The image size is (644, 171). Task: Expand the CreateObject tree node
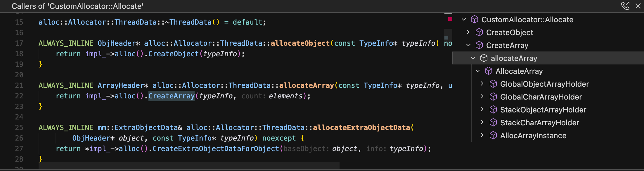click(x=468, y=32)
